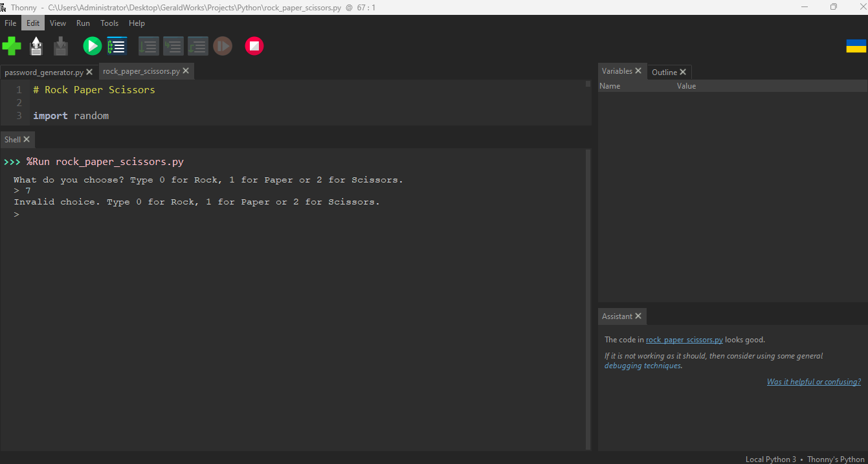Click the Debug current script icon
868x464 pixels.
pyautogui.click(x=117, y=46)
